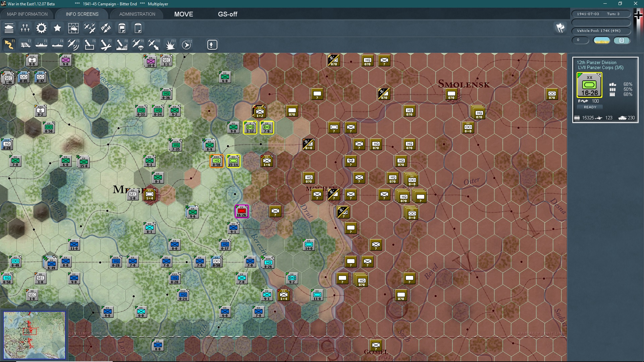Select the Soviet 1=2 unit counter

[x=260, y=112]
